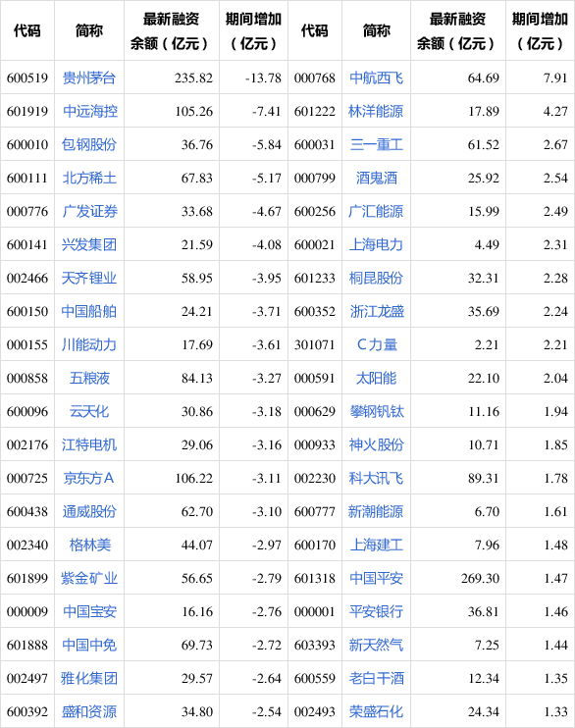Click the 雅化集团 link
575x728 pixels.
(x=89, y=678)
